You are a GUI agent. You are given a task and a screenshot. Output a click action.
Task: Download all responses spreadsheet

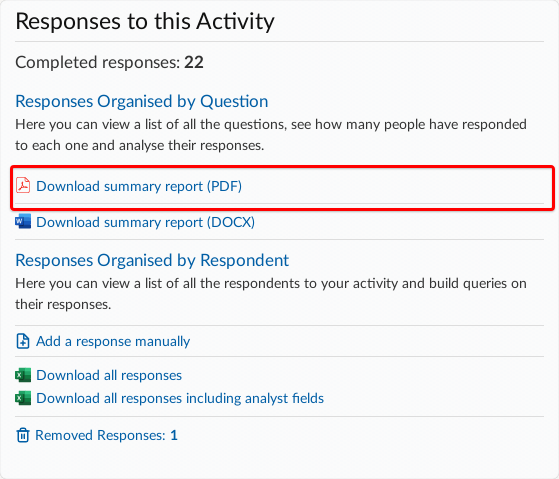(x=109, y=375)
